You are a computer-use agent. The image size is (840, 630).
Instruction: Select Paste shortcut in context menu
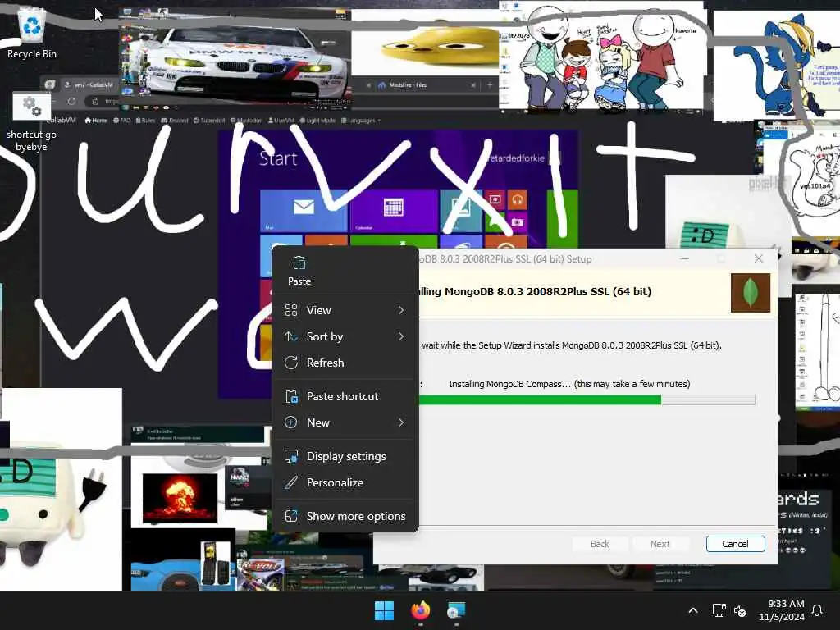[345, 396]
